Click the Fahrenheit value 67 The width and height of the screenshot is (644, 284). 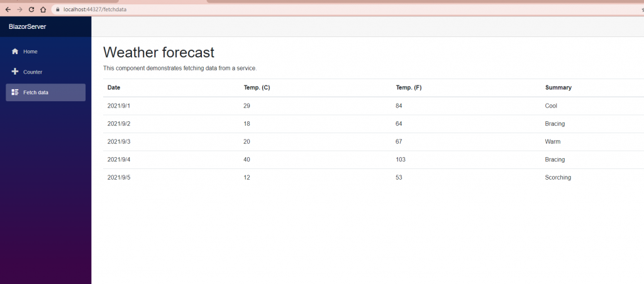[399, 141]
